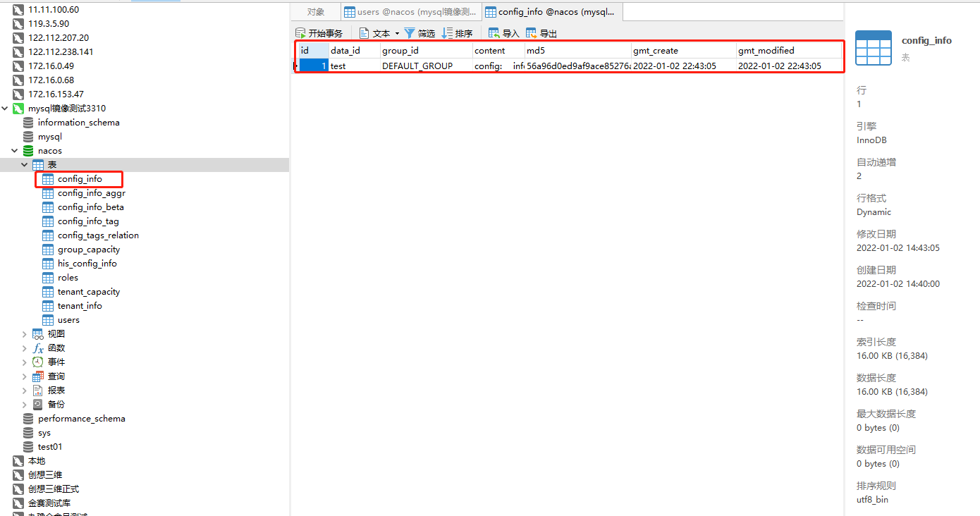
Task: Click the 导入 (Import) toolbar button
Action: coord(503,33)
